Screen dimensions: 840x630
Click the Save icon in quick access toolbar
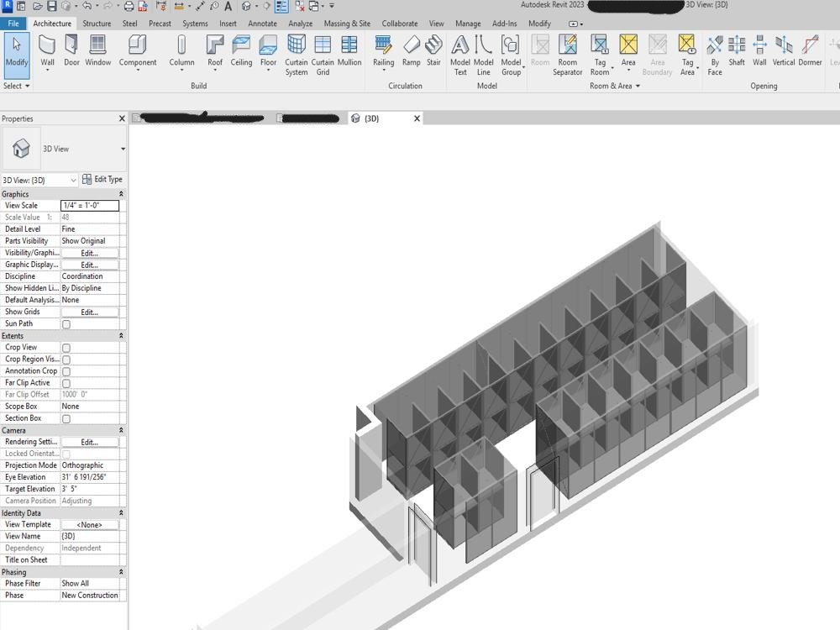[x=51, y=7]
